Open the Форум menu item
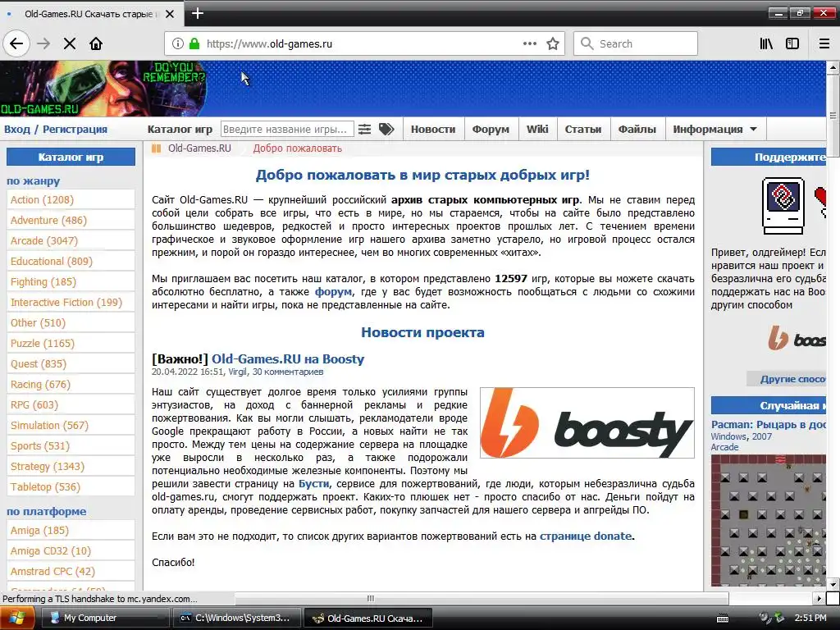This screenshot has width=840, height=630. [491, 129]
